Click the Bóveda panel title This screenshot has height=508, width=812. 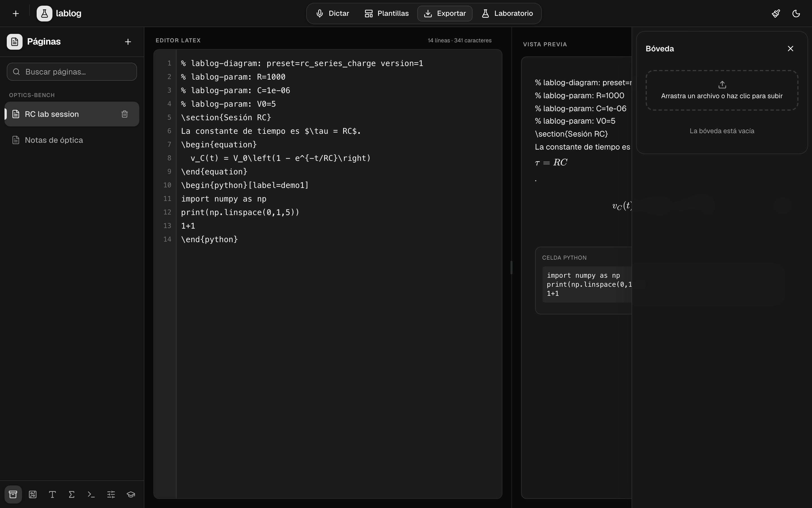pos(660,49)
